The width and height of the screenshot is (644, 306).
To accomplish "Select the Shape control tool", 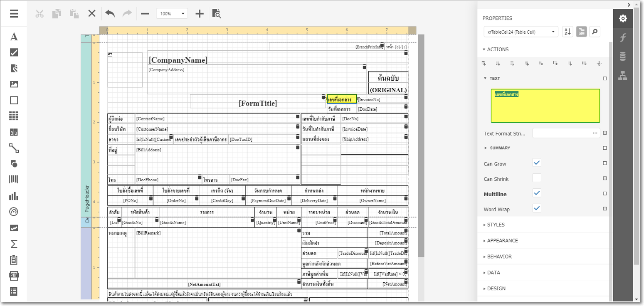I will [14, 164].
